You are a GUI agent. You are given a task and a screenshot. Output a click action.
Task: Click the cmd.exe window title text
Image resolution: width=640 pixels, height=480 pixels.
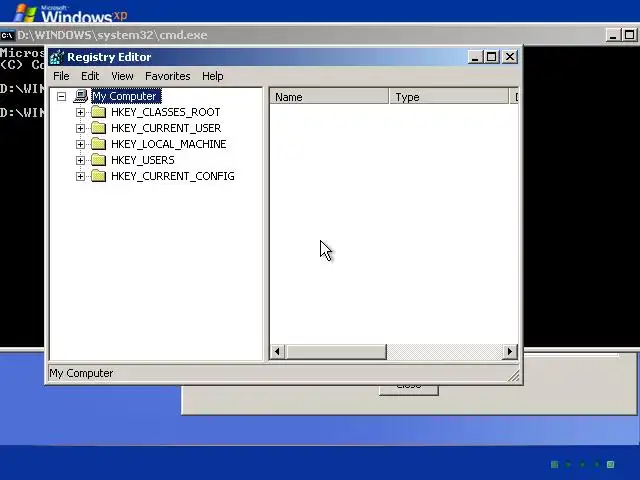pyautogui.click(x=112, y=36)
